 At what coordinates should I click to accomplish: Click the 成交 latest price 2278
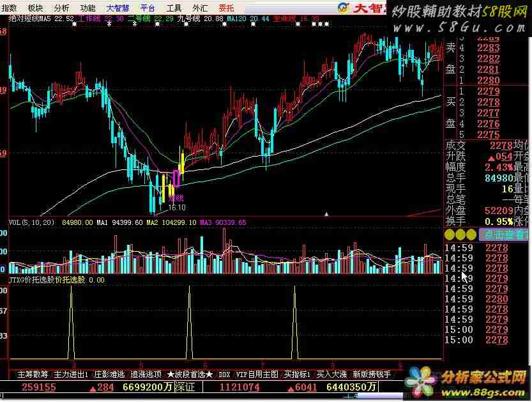pos(501,146)
